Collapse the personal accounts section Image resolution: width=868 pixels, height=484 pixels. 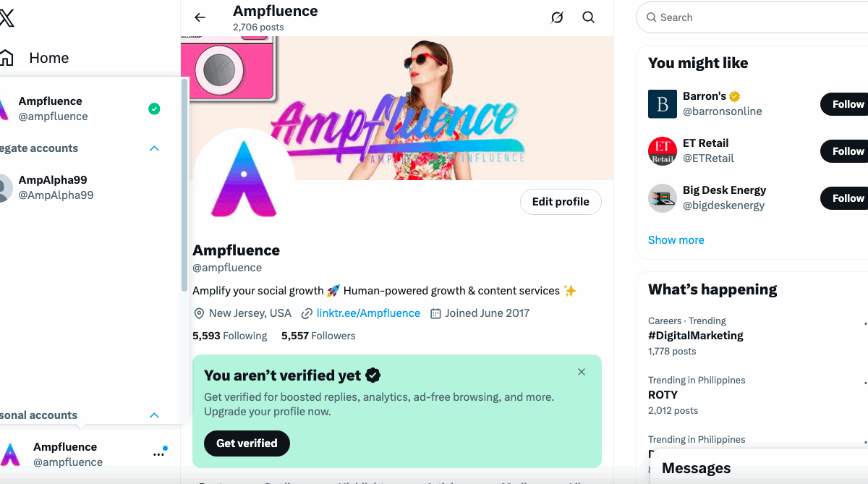pyautogui.click(x=154, y=415)
